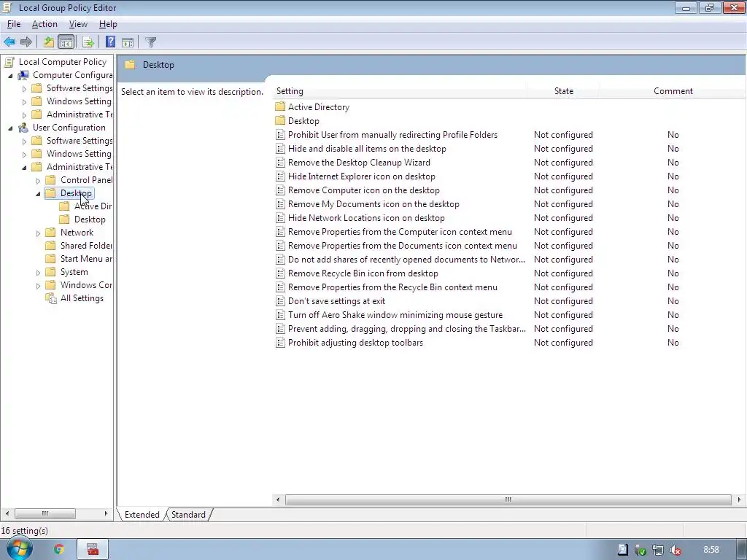Collapse the Desktop tree node

(38, 193)
